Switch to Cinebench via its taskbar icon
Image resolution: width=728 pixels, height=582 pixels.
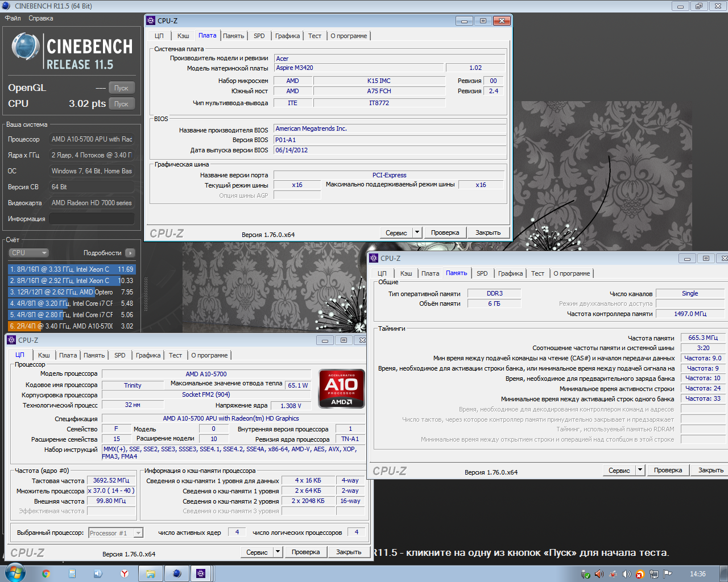177,573
